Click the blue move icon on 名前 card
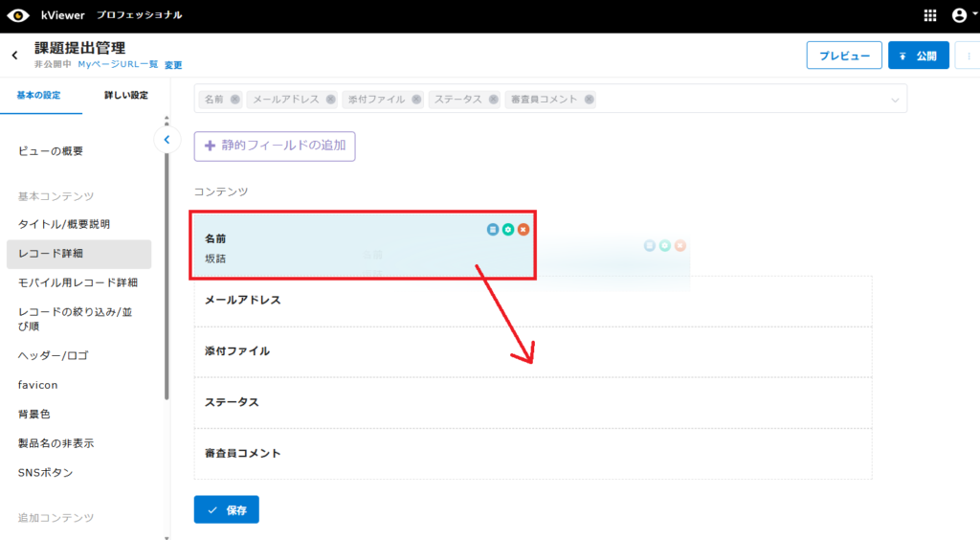Image resolution: width=980 pixels, height=540 pixels. click(492, 230)
